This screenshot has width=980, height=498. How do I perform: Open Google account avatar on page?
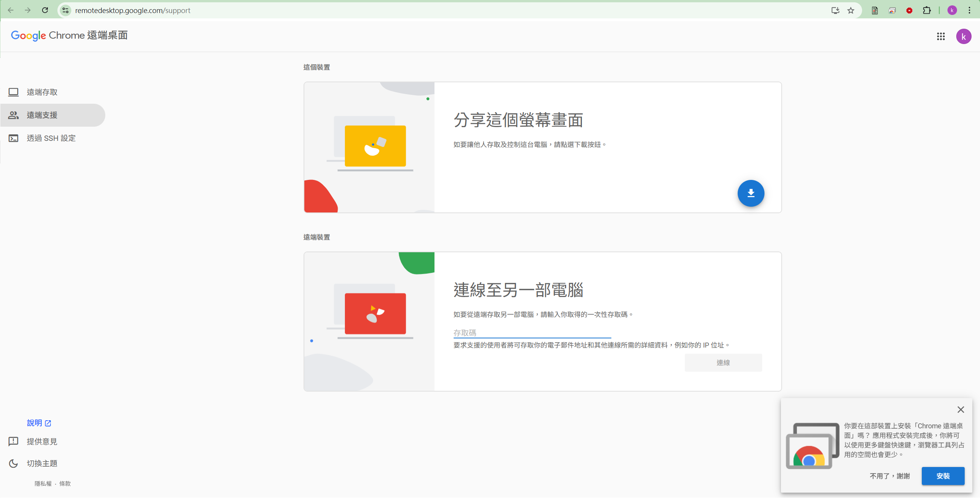point(964,36)
